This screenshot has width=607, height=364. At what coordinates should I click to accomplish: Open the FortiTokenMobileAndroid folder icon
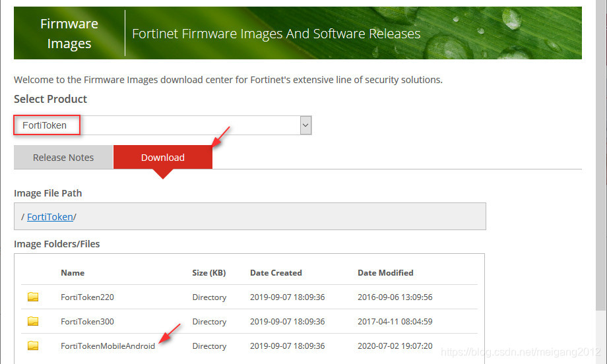coord(33,346)
